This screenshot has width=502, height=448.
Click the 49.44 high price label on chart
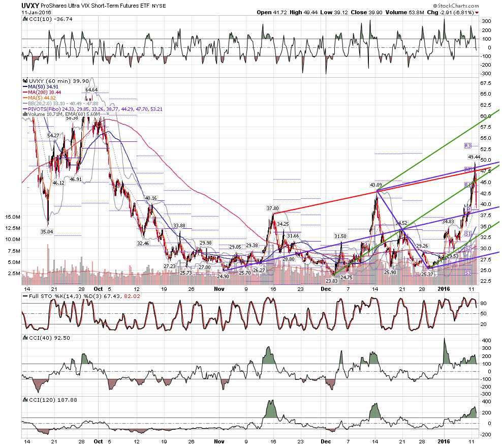click(474, 157)
